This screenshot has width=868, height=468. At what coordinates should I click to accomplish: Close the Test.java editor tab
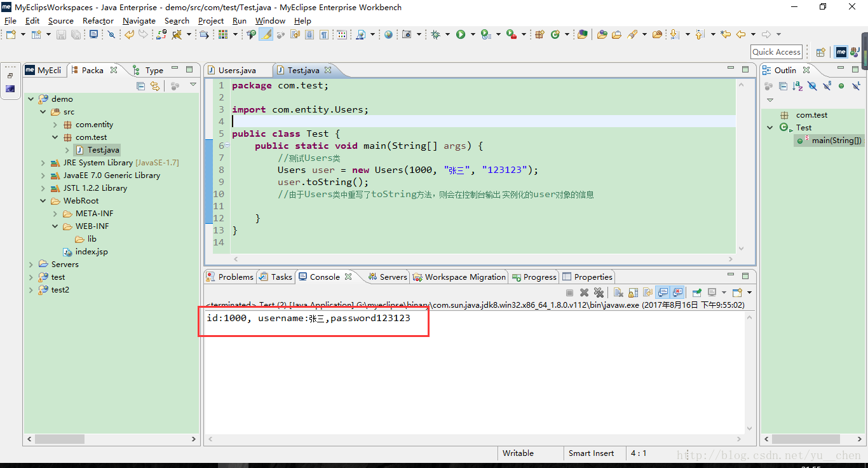pyautogui.click(x=329, y=71)
